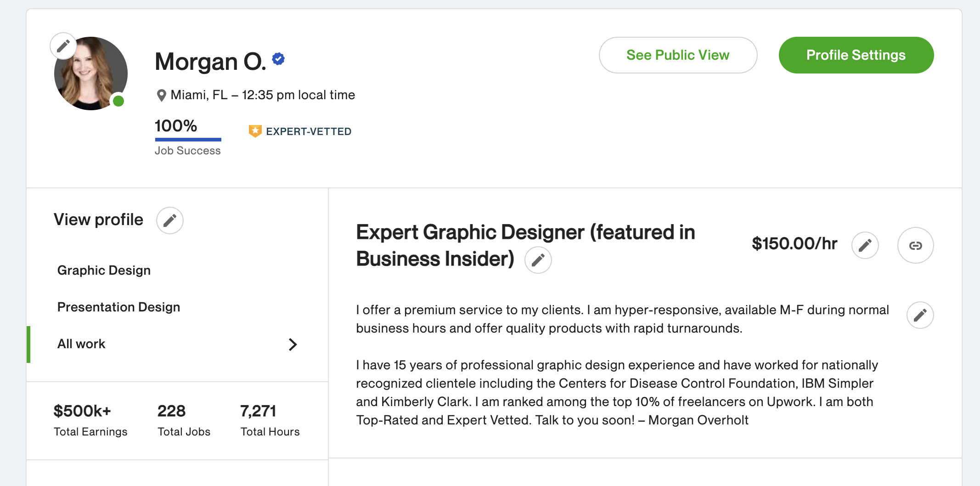Select Graphic Design specialized profile
Screen dimensions: 980x486
click(104, 270)
